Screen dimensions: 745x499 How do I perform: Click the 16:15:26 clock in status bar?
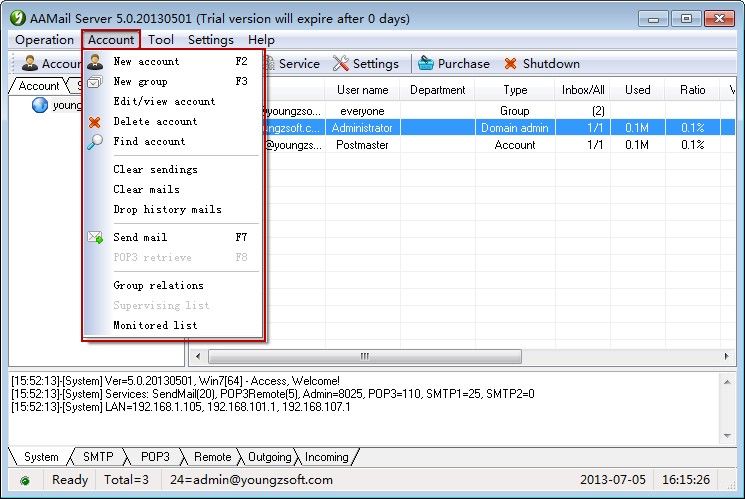point(686,480)
